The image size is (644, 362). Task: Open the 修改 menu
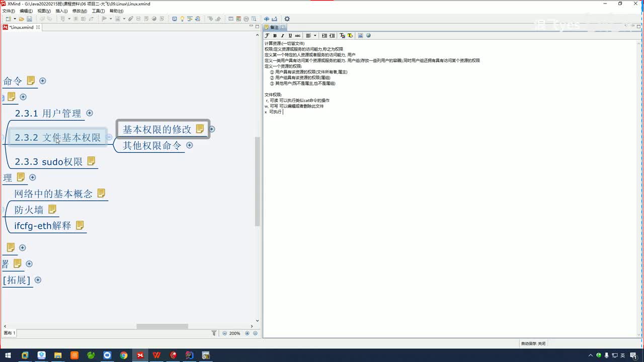tap(79, 11)
